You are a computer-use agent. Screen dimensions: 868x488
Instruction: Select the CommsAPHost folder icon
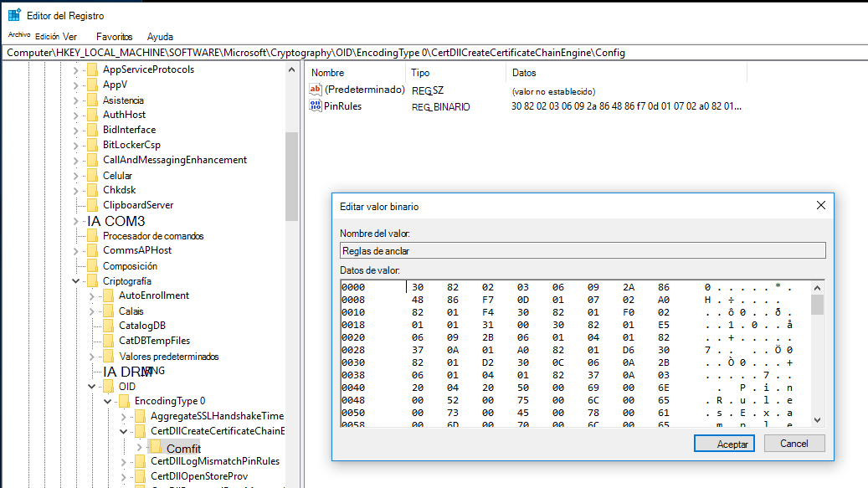click(93, 250)
